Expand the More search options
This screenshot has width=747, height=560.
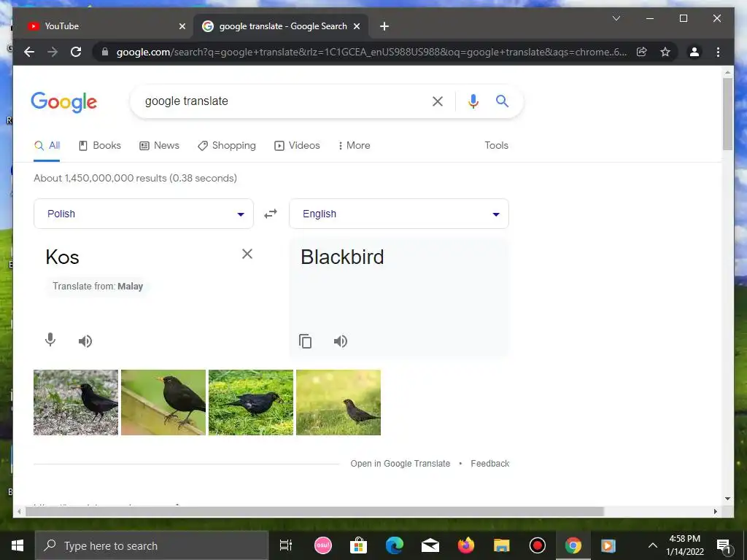(x=354, y=146)
